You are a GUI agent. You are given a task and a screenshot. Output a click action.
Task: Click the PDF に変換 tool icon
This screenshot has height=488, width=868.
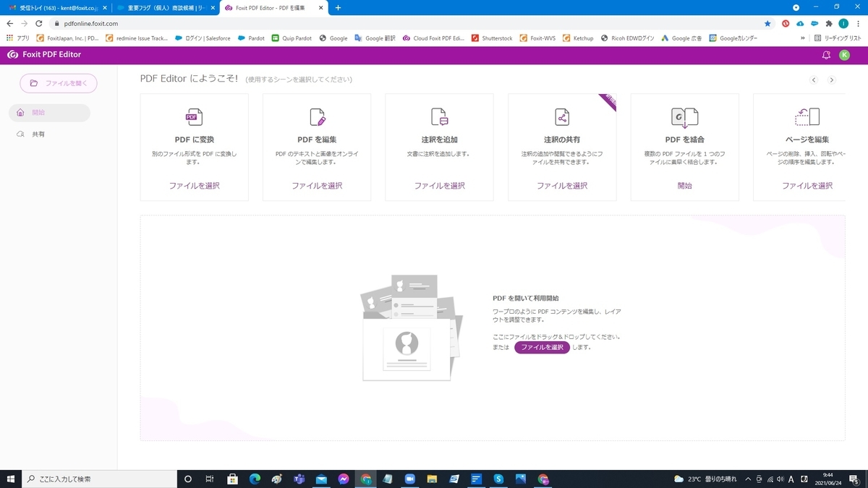click(x=192, y=116)
